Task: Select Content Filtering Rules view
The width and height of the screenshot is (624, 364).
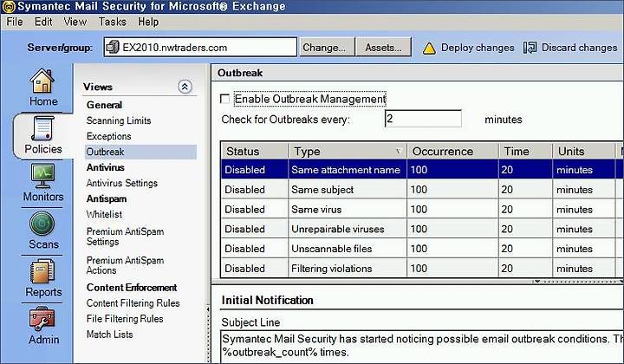Action: pos(133,303)
